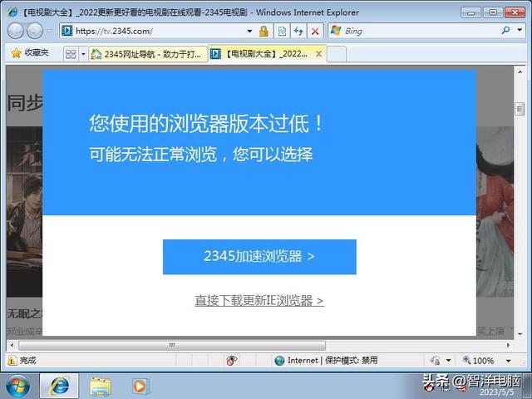Stop loading with the red X icon

315,32
